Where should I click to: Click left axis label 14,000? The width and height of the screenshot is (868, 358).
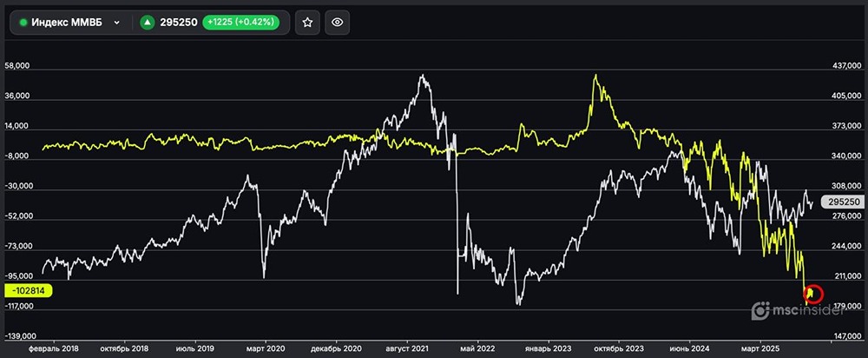click(17, 126)
